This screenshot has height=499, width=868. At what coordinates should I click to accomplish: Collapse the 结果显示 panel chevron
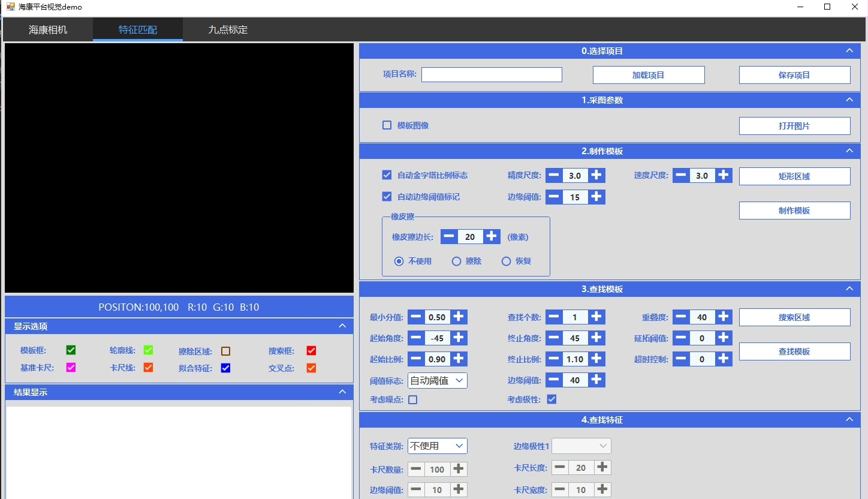[x=342, y=392]
